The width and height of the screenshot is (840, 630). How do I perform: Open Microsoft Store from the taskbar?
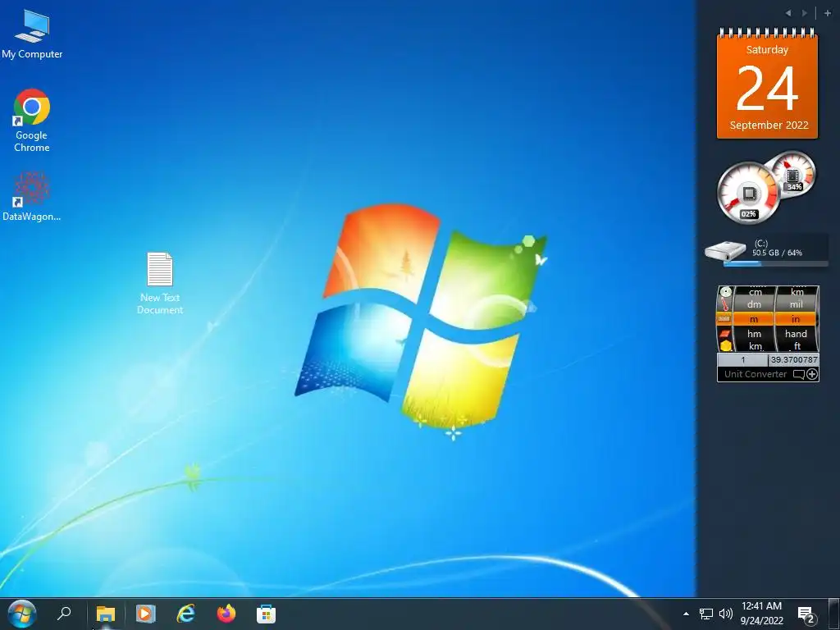[266, 614]
